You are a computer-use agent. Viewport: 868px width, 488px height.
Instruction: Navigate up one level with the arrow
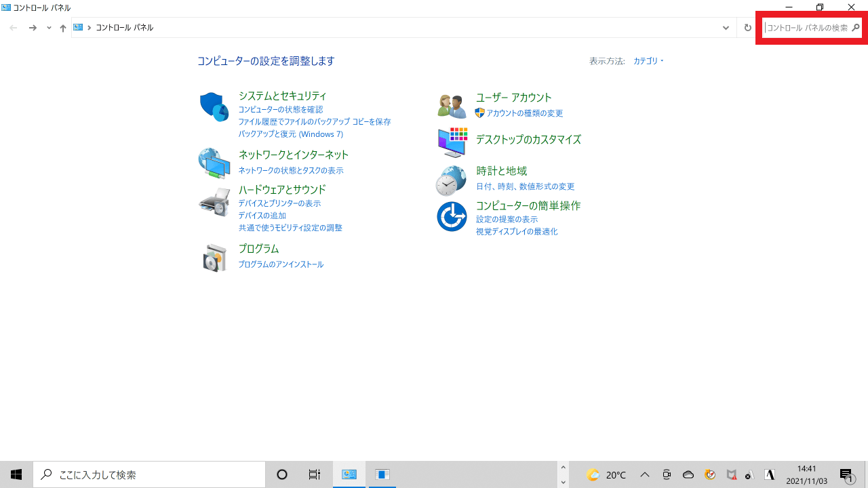62,28
